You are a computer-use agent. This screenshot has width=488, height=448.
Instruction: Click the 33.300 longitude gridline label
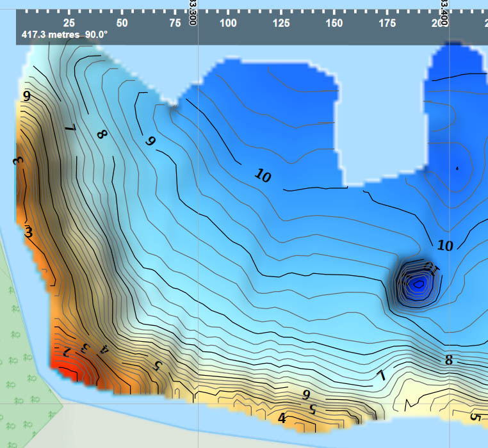193,12
